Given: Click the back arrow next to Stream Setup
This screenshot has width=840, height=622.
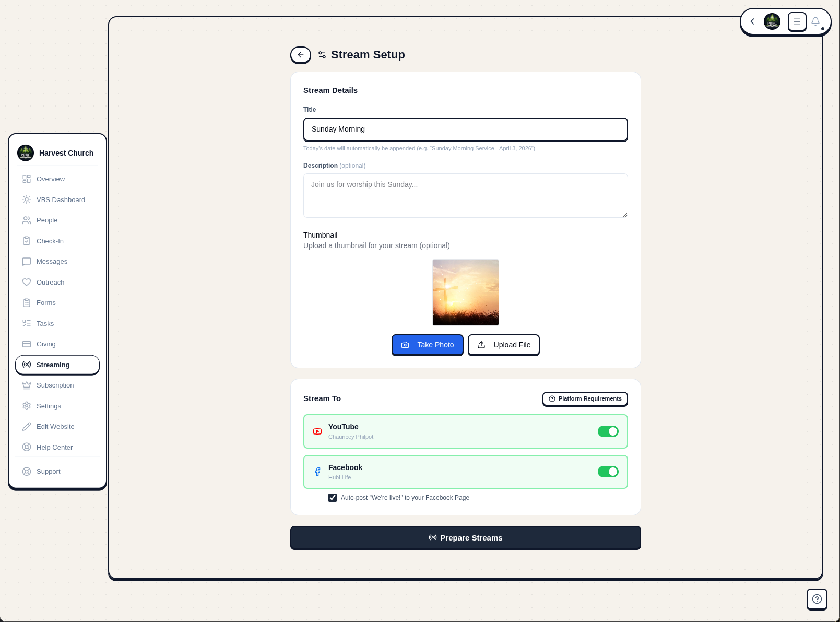Looking at the screenshot, I should [x=300, y=55].
